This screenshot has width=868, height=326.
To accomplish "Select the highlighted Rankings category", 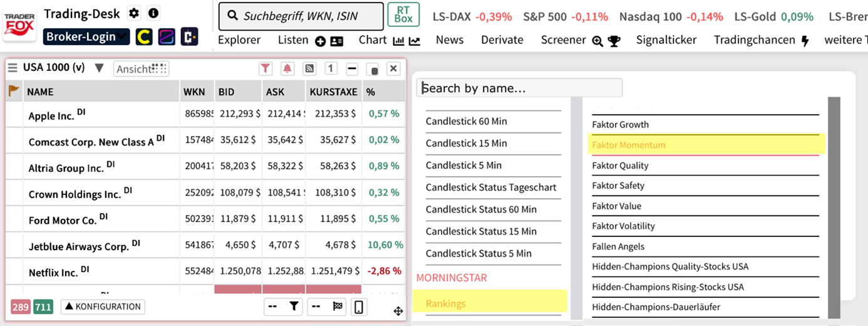I will click(490, 302).
